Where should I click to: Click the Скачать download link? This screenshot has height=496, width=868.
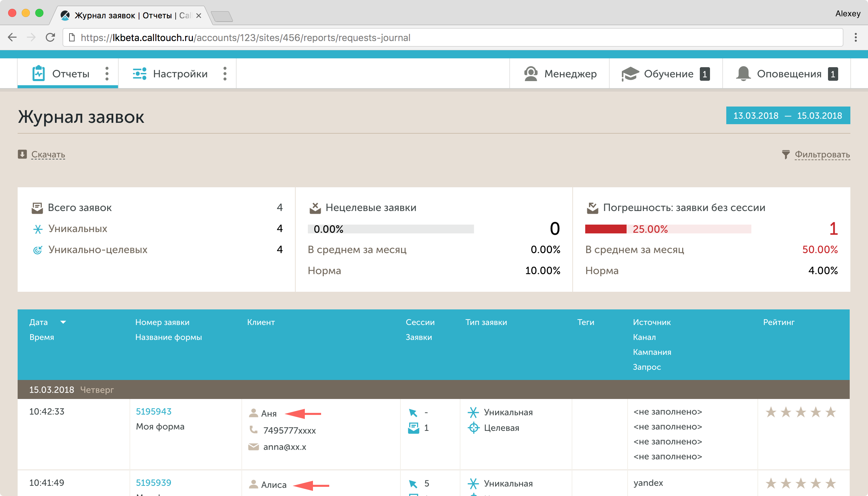48,155
